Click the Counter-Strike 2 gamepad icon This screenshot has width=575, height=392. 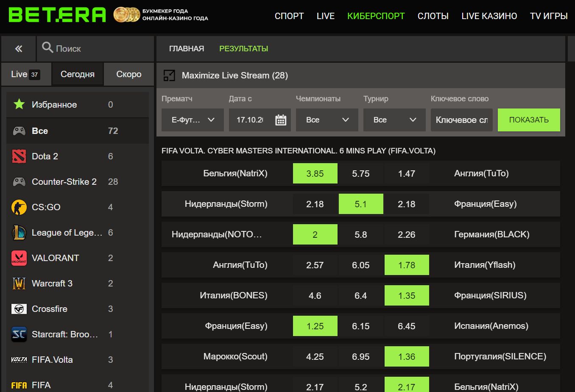click(x=19, y=182)
